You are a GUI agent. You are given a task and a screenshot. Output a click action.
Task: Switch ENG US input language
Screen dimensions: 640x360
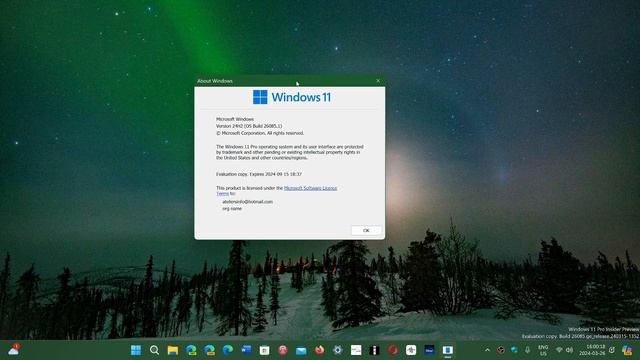pyautogui.click(x=543, y=350)
